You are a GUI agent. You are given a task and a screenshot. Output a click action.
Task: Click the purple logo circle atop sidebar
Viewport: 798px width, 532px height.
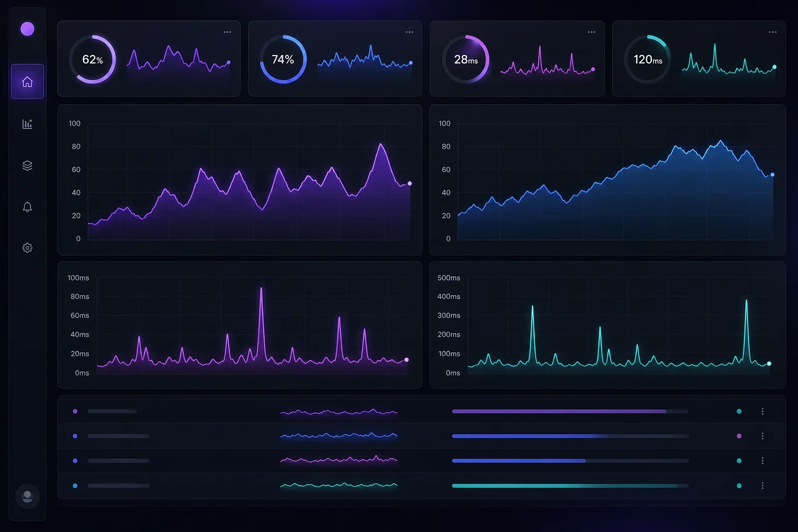click(x=28, y=29)
